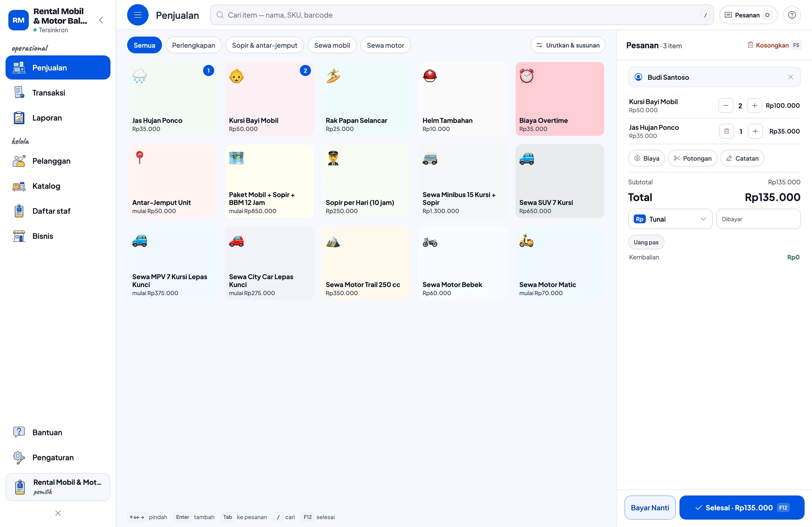
Task: Add a Biaya fee to order
Action: coord(646,159)
